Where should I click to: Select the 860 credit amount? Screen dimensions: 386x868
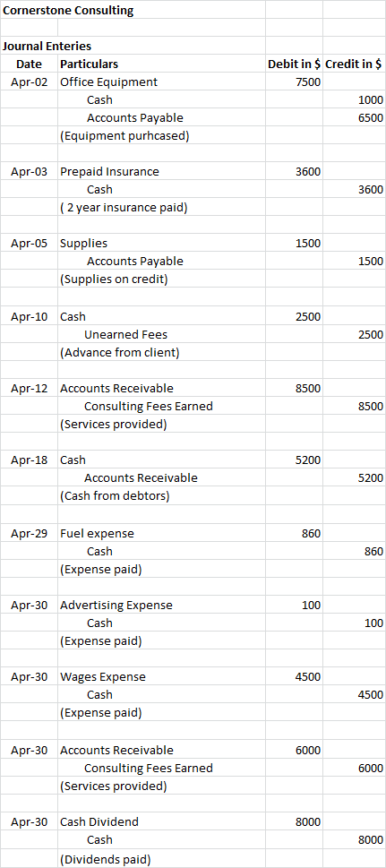click(373, 552)
